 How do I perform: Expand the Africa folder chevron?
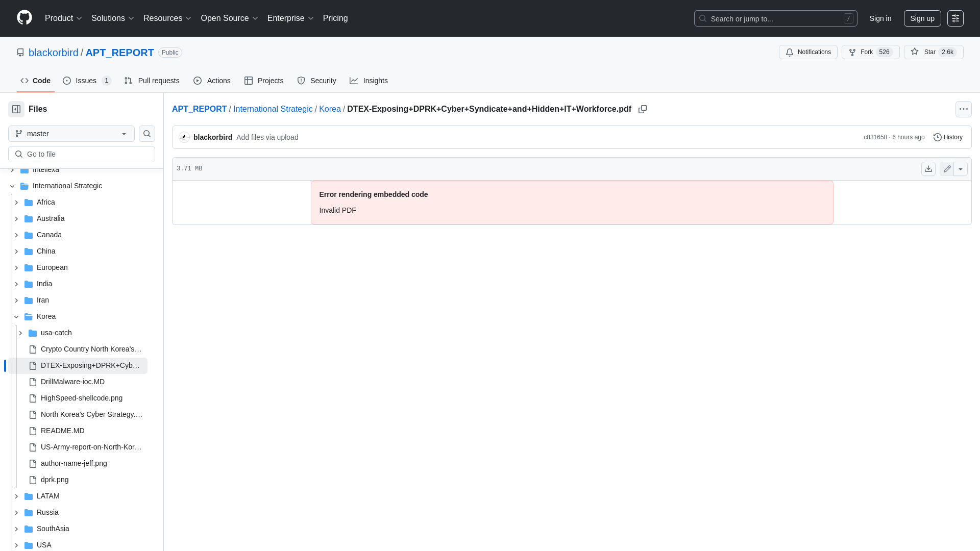click(16, 203)
